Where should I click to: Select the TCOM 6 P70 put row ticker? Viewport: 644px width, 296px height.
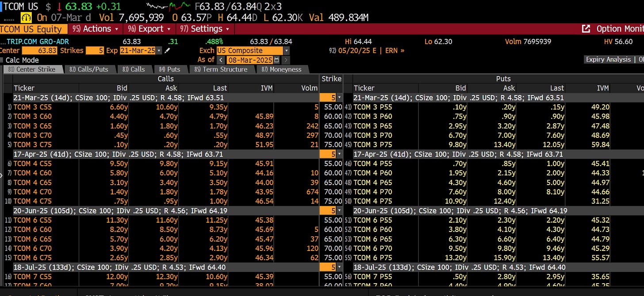coord(373,249)
